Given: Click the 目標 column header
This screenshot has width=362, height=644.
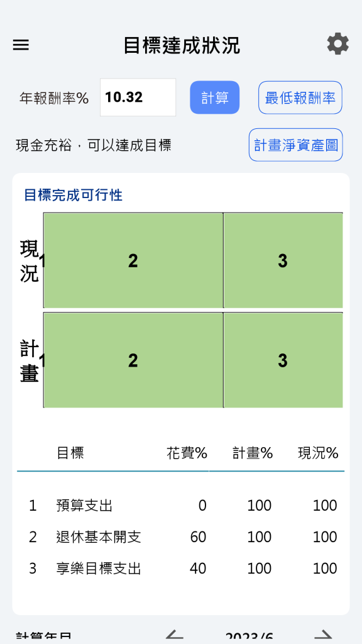Looking at the screenshot, I should tap(70, 453).
